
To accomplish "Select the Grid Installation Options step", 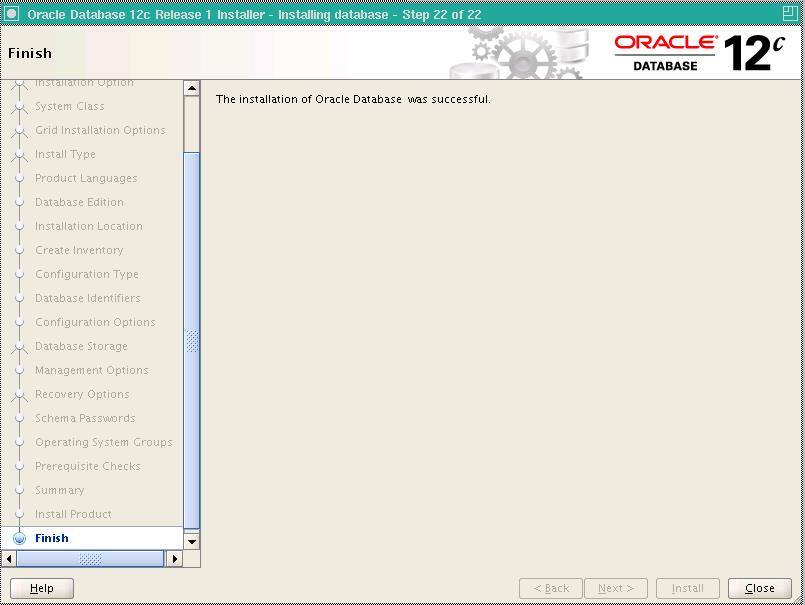I will point(100,130).
